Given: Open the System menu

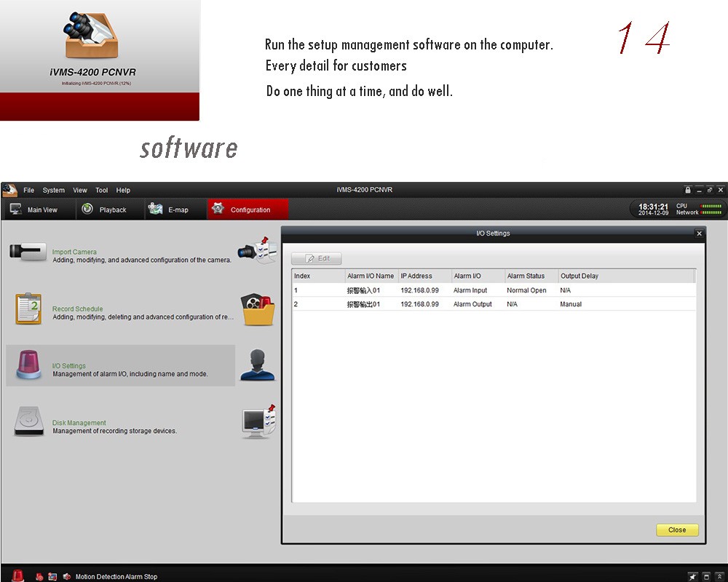Looking at the screenshot, I should coord(53,191).
